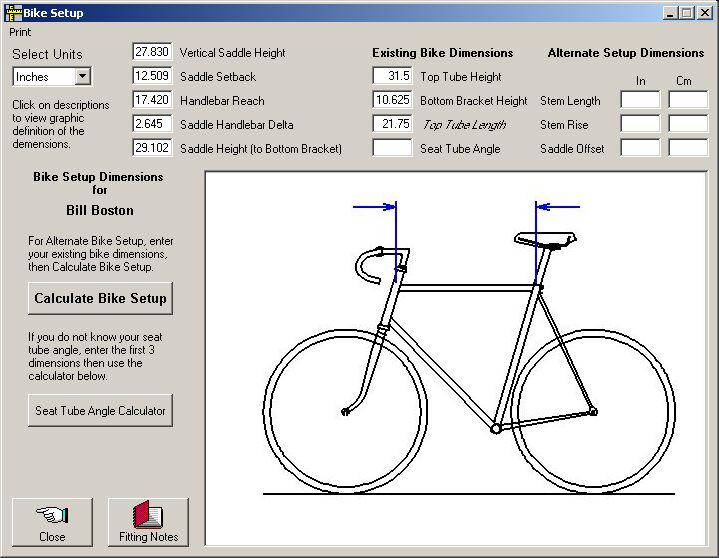This screenshot has width=719, height=558.
Task: Click the Top Tube Length input field
Action: pos(393,124)
